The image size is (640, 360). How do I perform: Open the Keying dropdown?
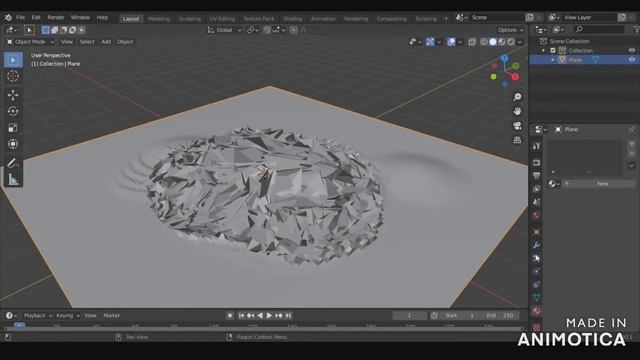pyautogui.click(x=68, y=316)
